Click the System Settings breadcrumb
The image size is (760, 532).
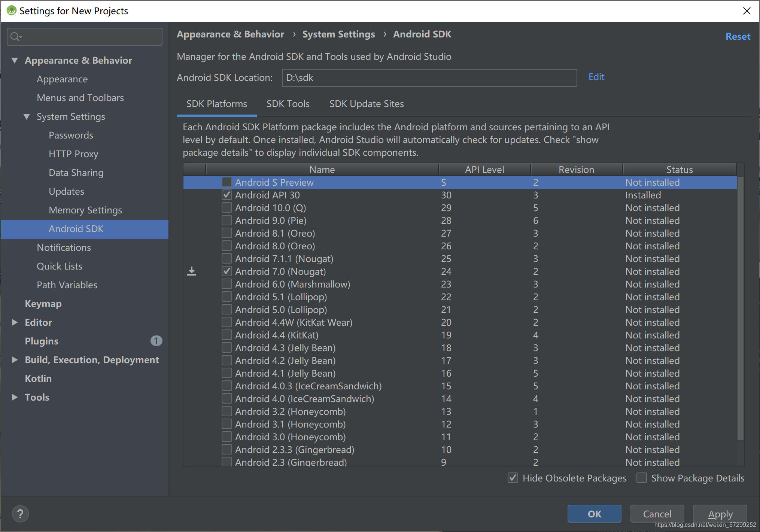point(338,34)
